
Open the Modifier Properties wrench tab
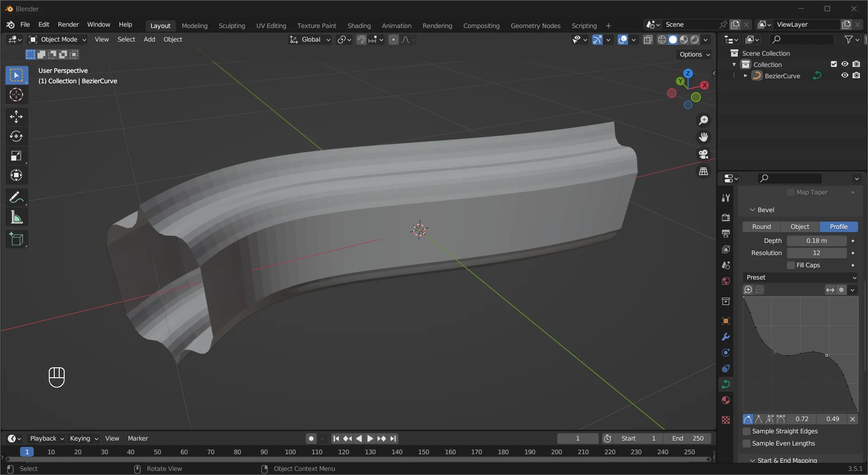(x=726, y=337)
